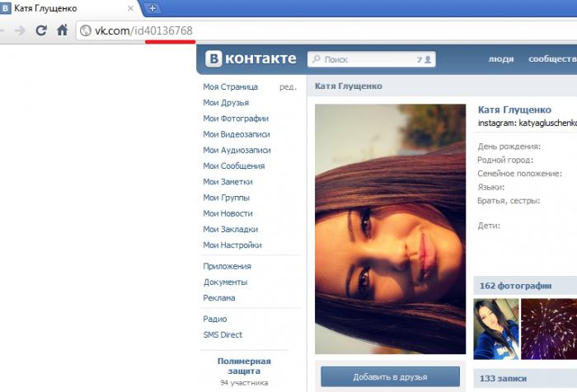Click the instagram status line

528,123
